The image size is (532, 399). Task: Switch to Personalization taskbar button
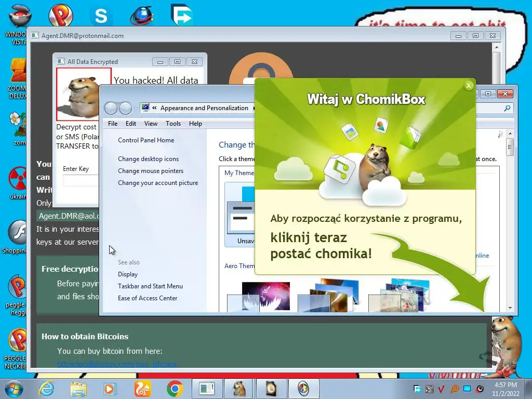303,389
